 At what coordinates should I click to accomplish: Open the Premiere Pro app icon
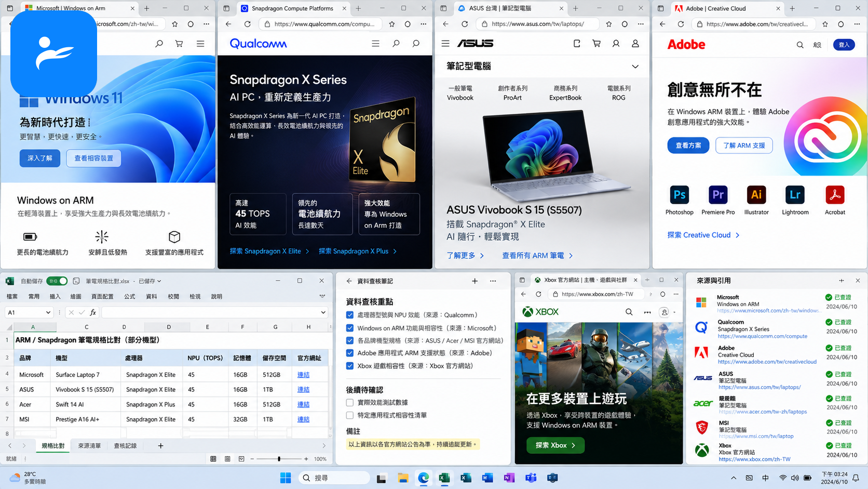(718, 195)
